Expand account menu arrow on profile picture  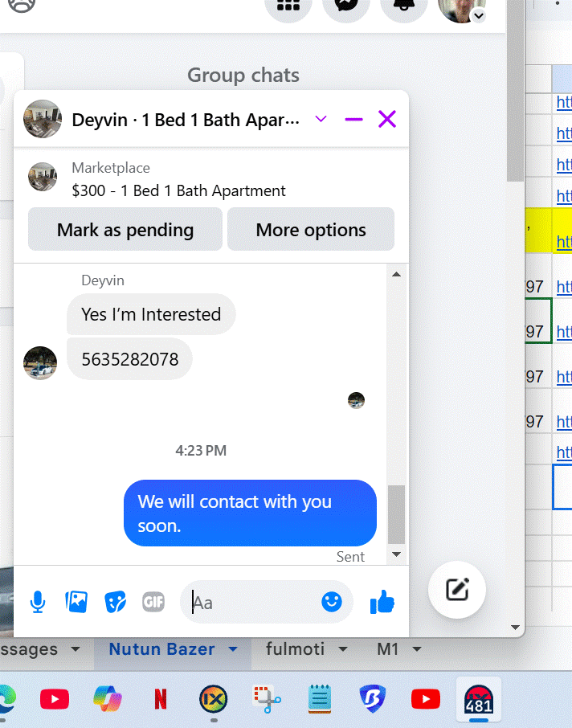click(x=479, y=16)
